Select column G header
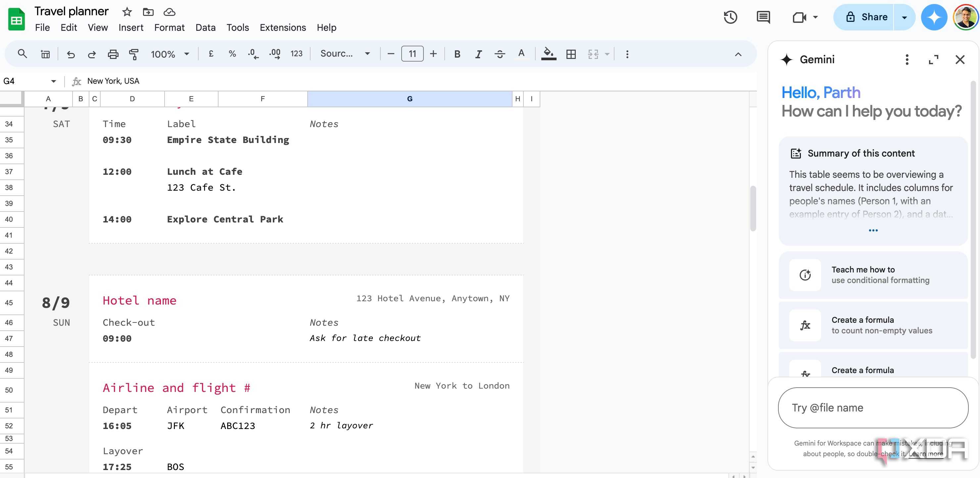 pyautogui.click(x=409, y=99)
